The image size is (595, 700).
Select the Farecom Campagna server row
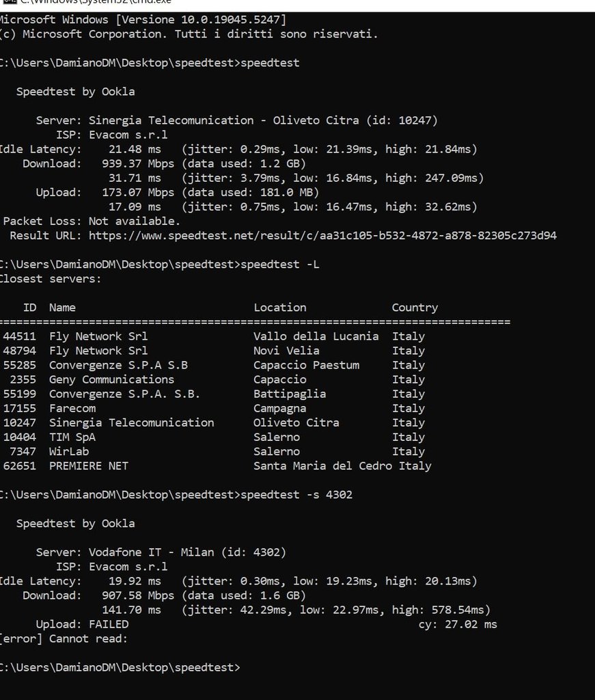214,409
